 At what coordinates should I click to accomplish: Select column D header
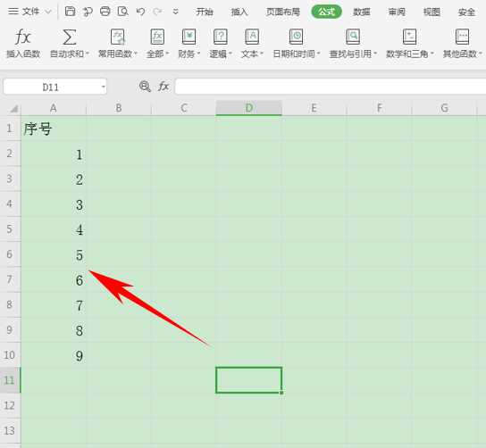tap(249, 108)
